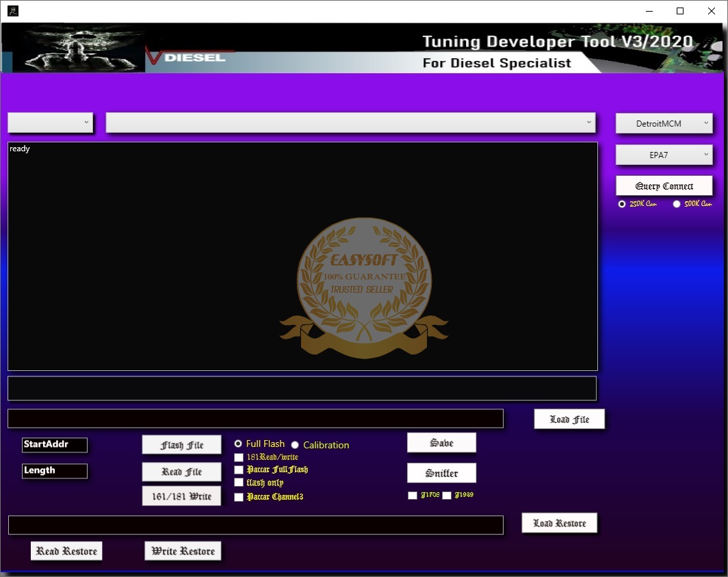The image size is (728, 577).
Task: Click the Read File button
Action: click(181, 472)
